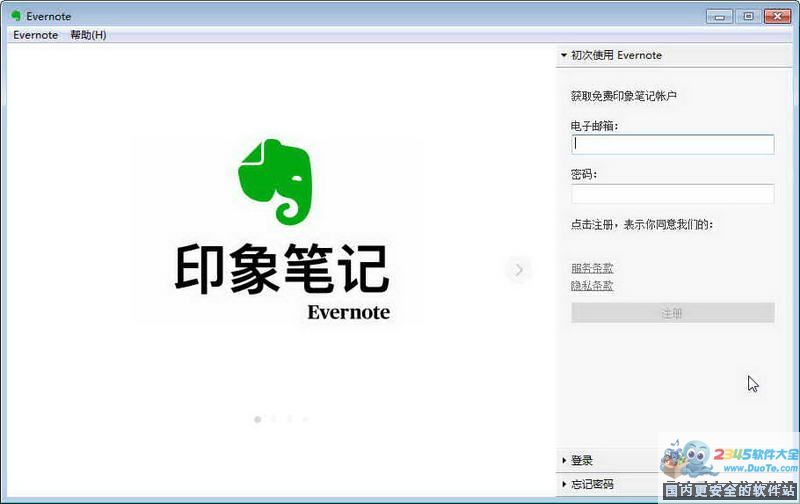
Task: Open the Evernote menu in menu bar
Action: [35, 35]
